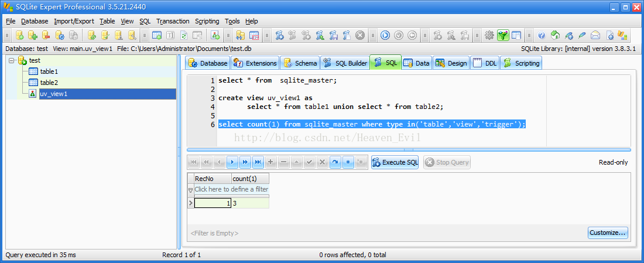This screenshot has height=263, width=644.
Task: Toggle the green funnel filter icon
Action: (503, 35)
